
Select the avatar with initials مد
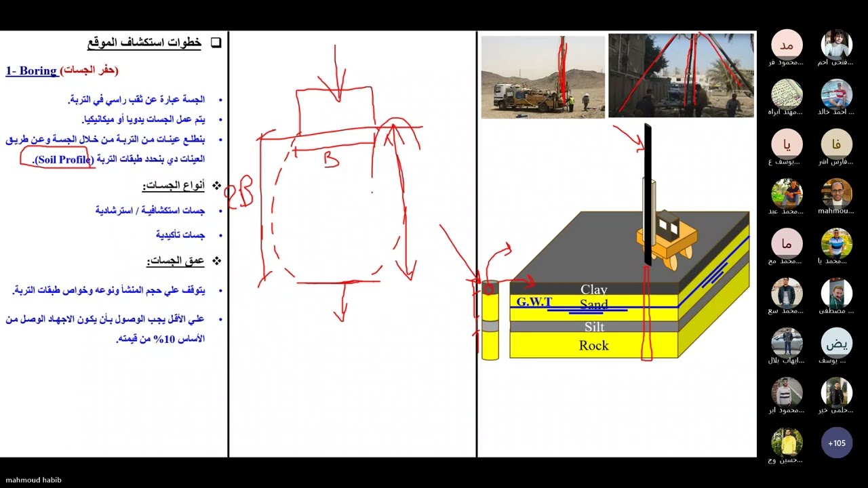787,45
